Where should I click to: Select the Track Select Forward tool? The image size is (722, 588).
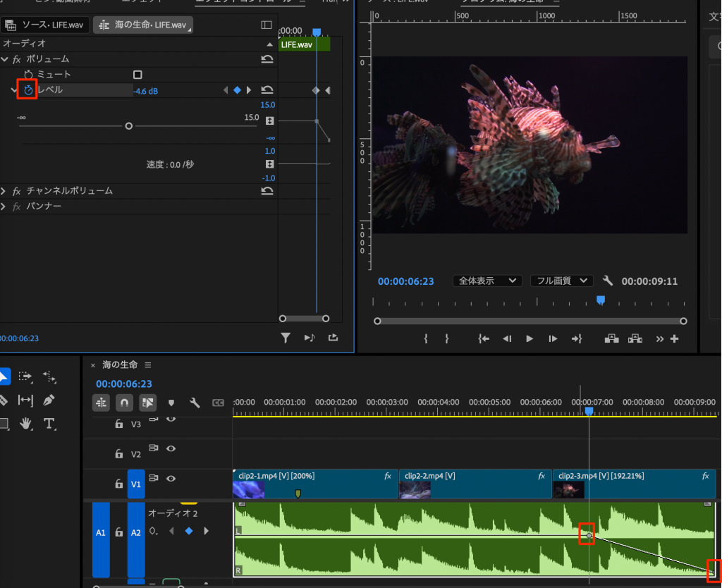tap(26, 377)
